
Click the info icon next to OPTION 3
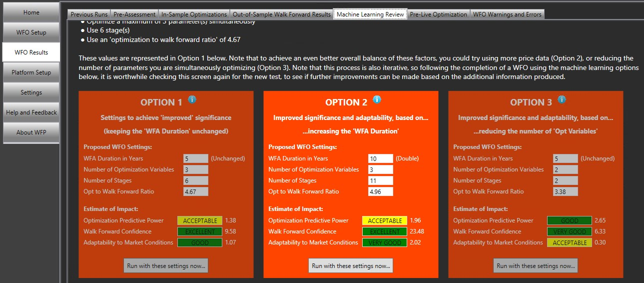562,100
